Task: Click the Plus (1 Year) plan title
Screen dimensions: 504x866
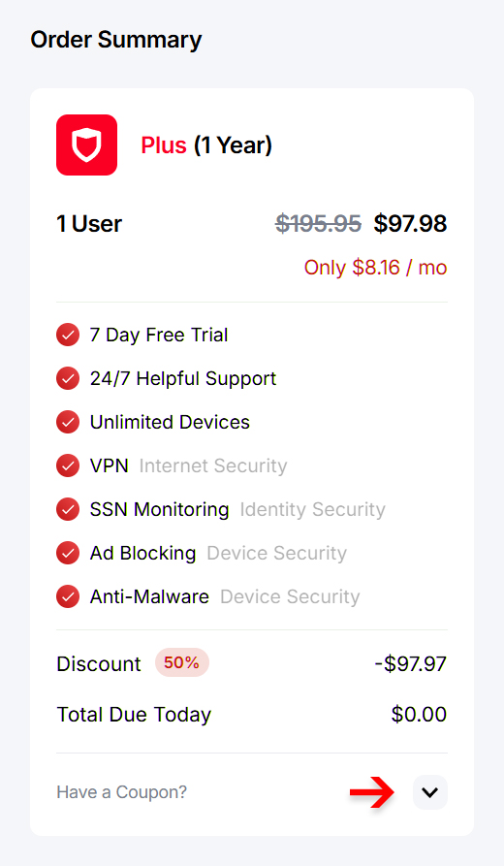Action: click(x=206, y=145)
